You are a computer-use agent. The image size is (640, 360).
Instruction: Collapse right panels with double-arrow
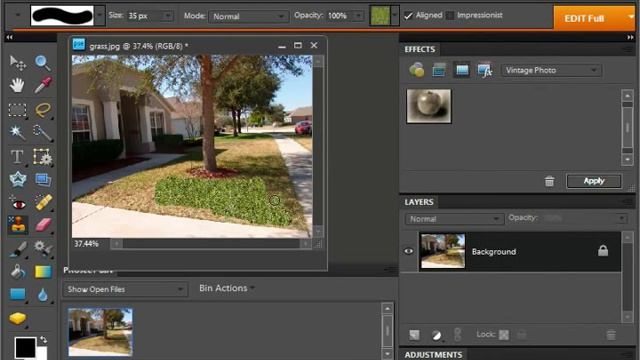pyautogui.click(x=630, y=37)
